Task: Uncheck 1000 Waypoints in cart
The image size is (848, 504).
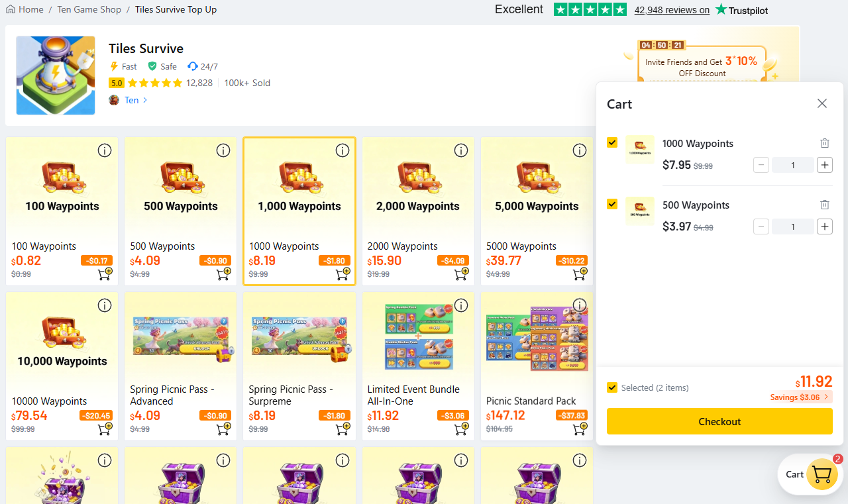Action: click(612, 142)
